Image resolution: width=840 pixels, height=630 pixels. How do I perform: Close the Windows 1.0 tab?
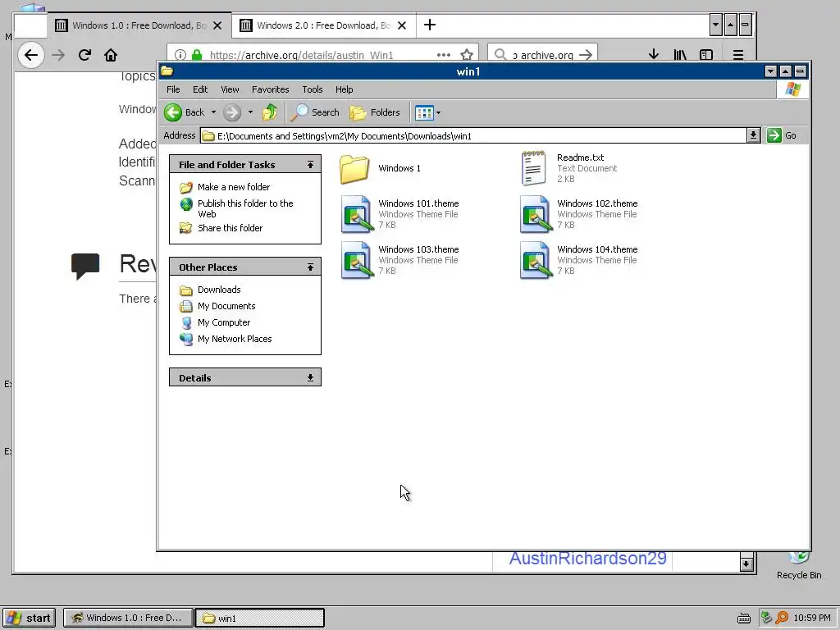click(217, 25)
